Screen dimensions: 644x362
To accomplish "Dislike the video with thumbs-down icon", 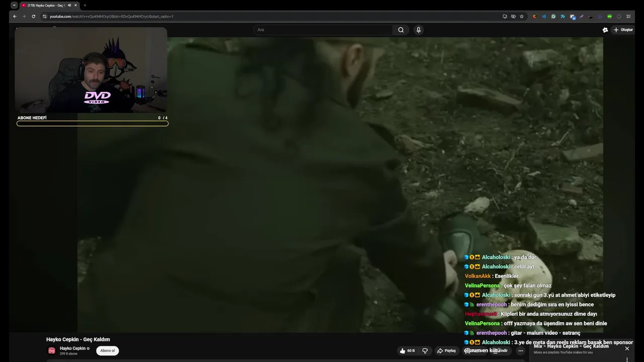I will pos(425,350).
